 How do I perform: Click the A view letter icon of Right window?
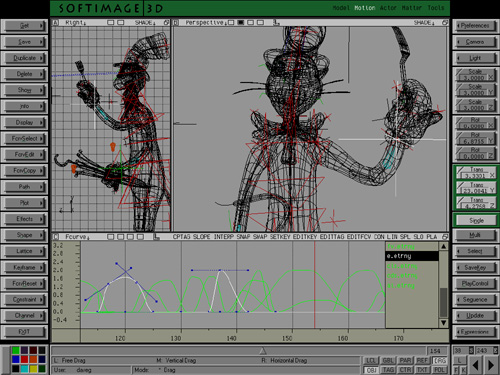click(x=56, y=22)
